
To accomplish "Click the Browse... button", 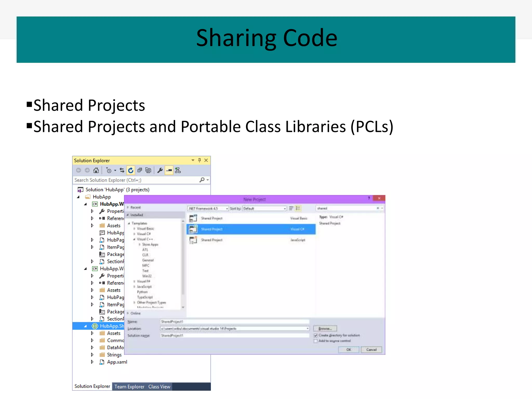I will pyautogui.click(x=325, y=329).
